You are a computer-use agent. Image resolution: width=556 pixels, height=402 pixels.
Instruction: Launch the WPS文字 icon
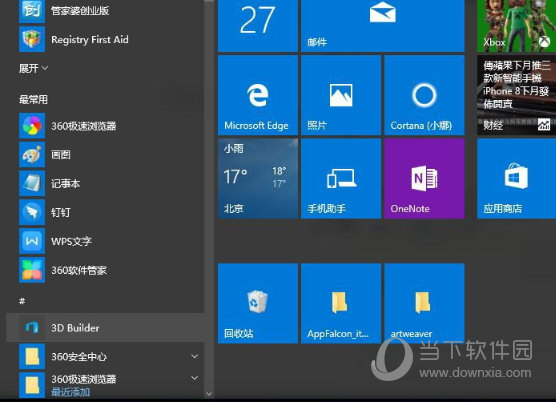pyautogui.click(x=32, y=241)
